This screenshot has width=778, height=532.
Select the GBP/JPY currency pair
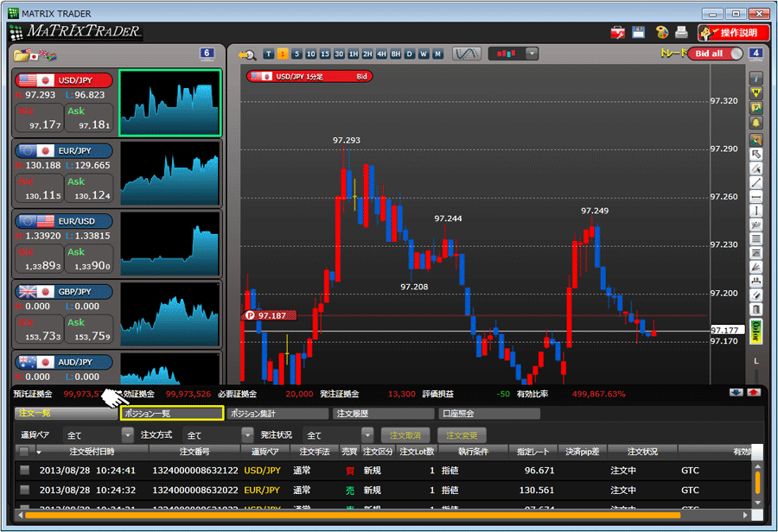pos(64,292)
